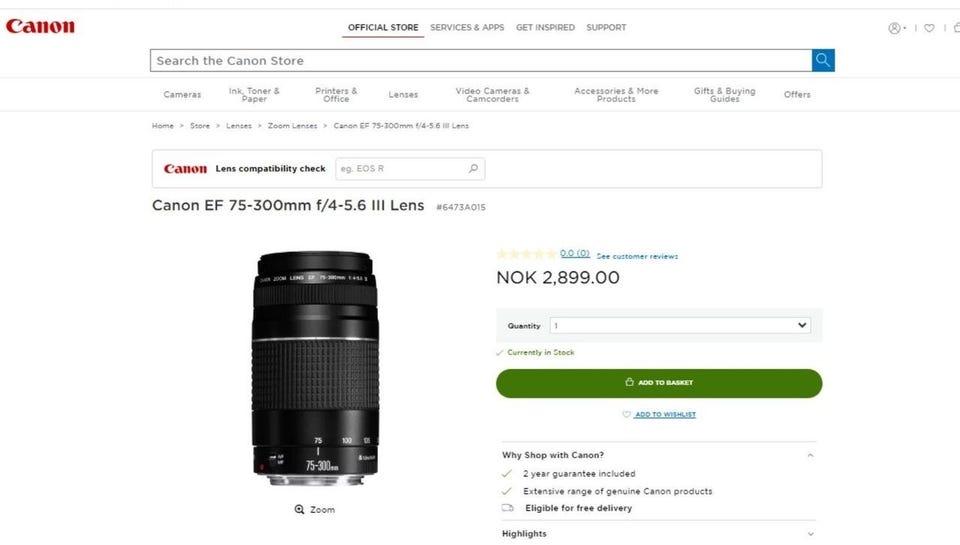The height and width of the screenshot is (545, 960).
Task: Click the Zoom Lenses breadcrumb link
Action: pos(292,126)
